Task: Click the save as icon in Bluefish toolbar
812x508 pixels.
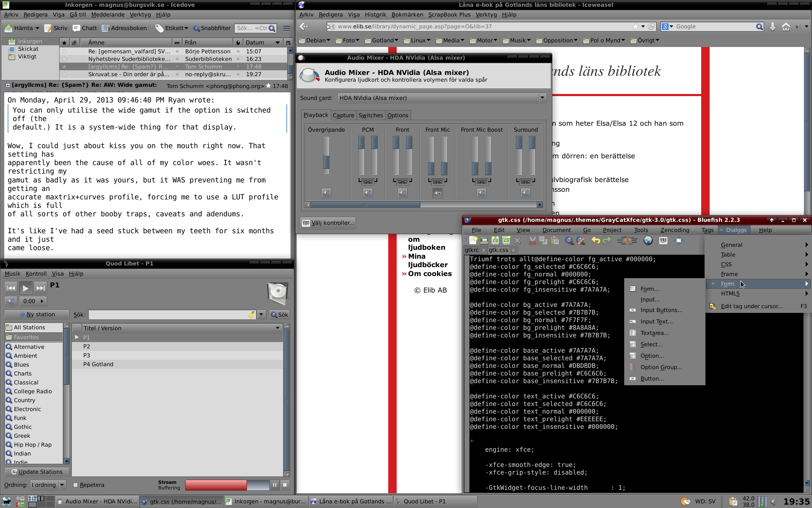Action: (x=506, y=240)
